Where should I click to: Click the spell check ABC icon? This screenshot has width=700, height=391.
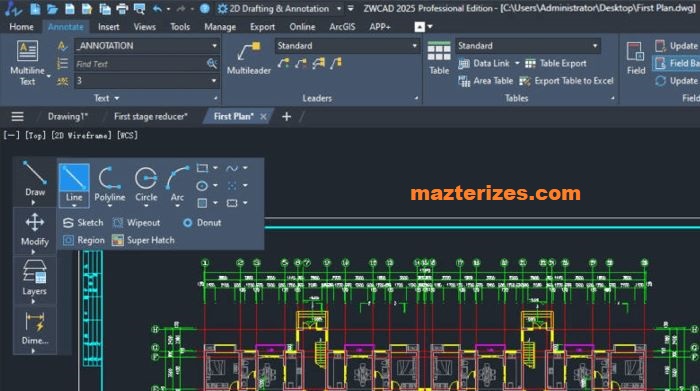coord(62,81)
